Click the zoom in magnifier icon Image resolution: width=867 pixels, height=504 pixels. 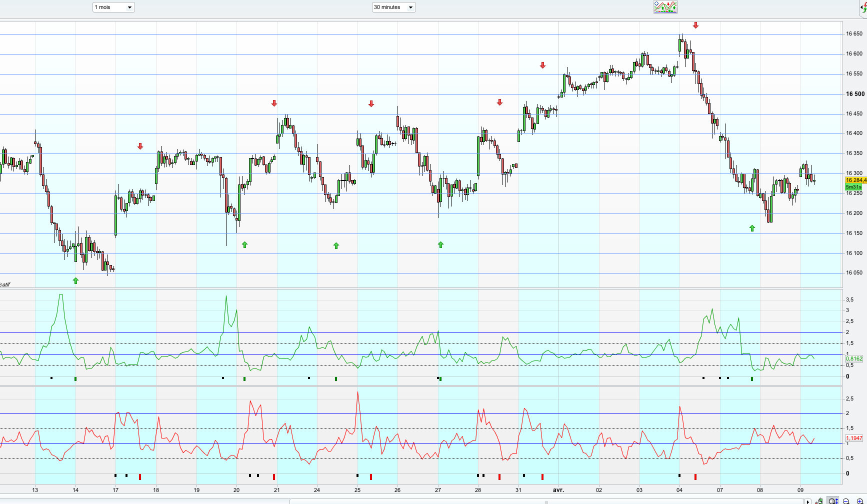[860, 501]
